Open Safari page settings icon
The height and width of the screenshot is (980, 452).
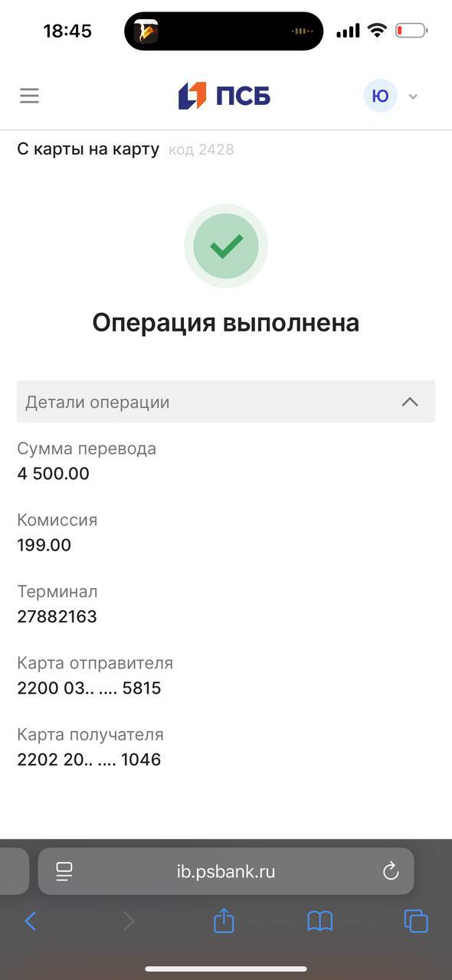click(x=64, y=871)
